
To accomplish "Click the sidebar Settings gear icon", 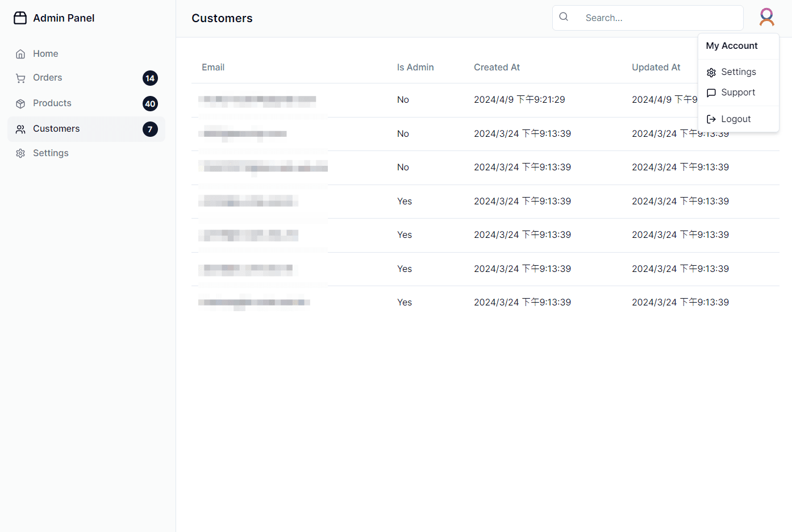I will [20, 153].
